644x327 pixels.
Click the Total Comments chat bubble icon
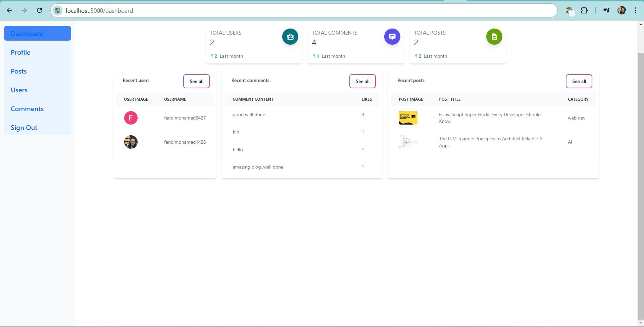(392, 37)
